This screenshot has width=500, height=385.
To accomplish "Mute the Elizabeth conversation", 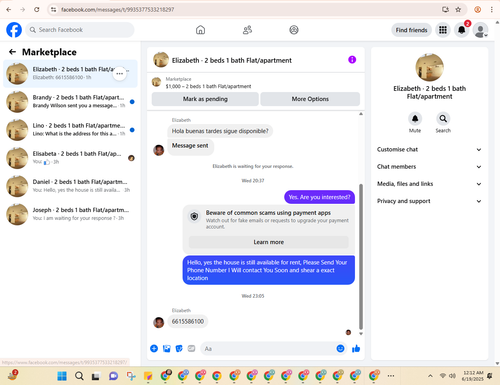I will click(415, 119).
